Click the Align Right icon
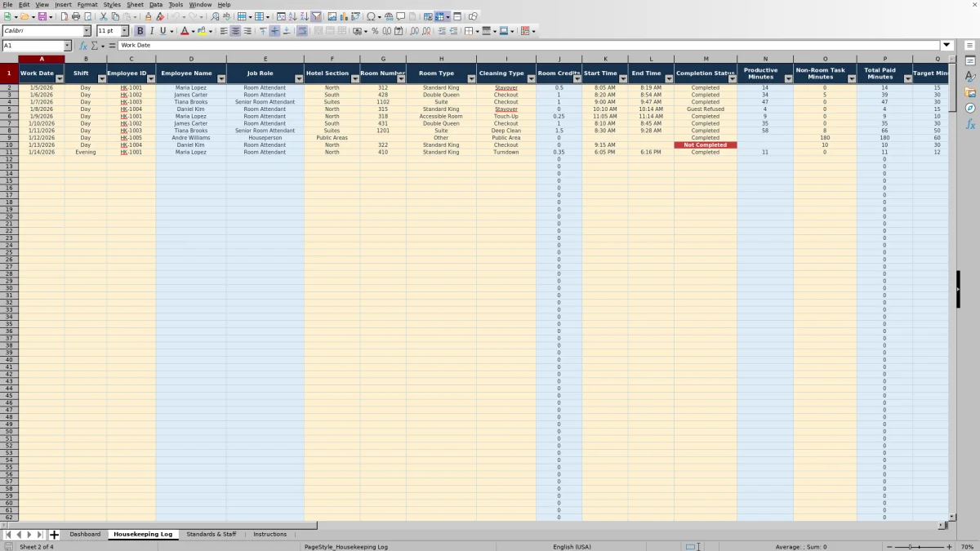Viewport: 980px width, 551px height. pyautogui.click(x=247, y=31)
